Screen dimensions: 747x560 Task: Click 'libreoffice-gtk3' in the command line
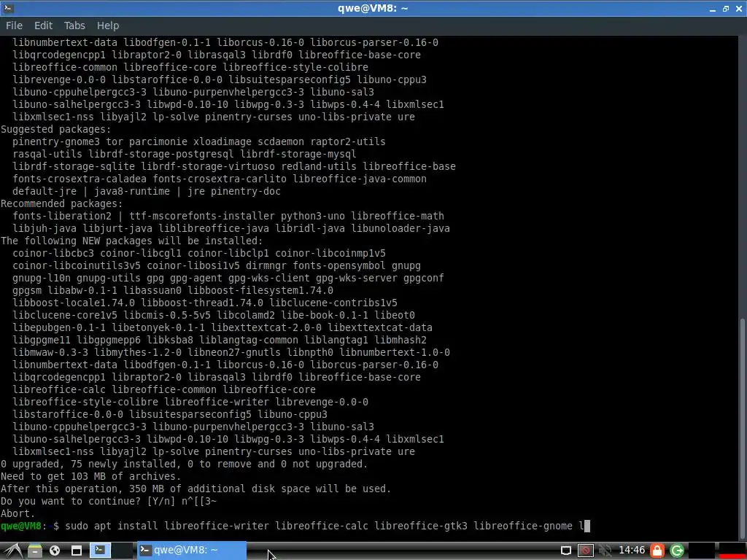tap(421, 526)
